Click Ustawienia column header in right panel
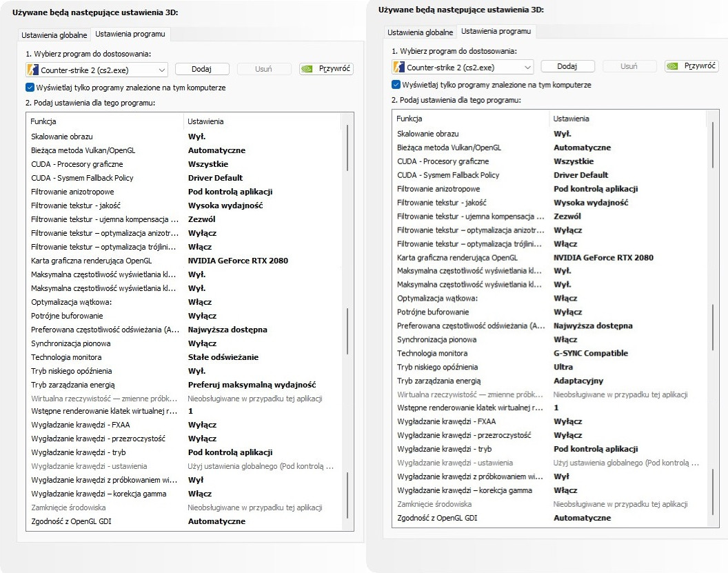 pyautogui.click(x=628, y=119)
